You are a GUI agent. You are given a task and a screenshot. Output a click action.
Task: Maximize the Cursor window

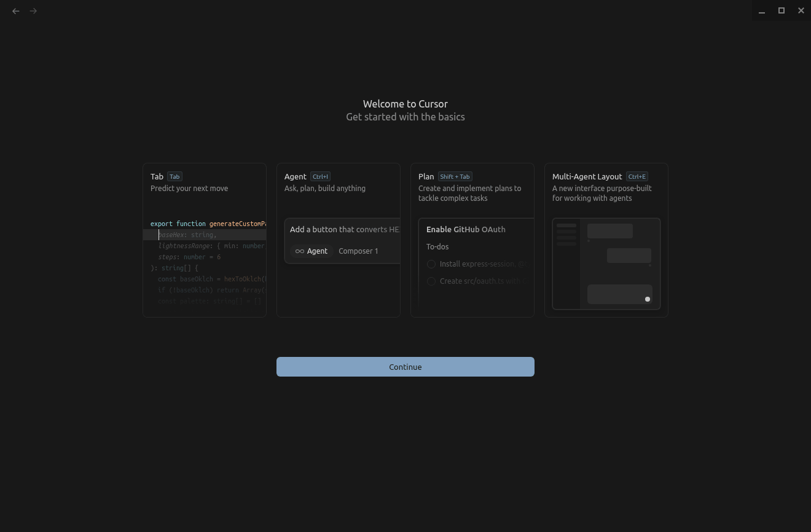pos(782,10)
